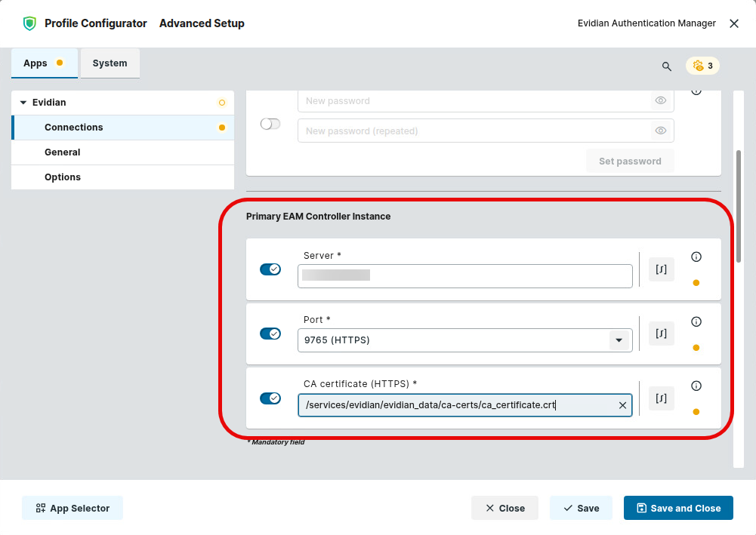Toggle the New password switch on

click(x=270, y=124)
